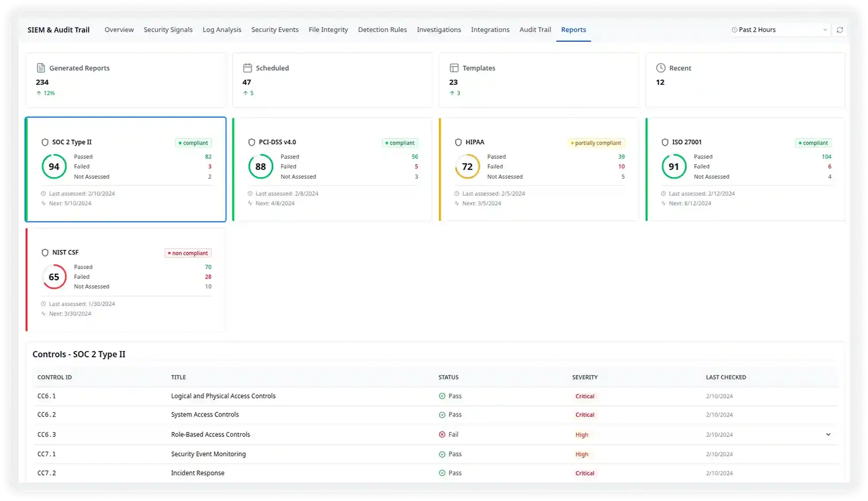Click the clock icon on the Recent card
This screenshot has width=868, height=501.
661,67
